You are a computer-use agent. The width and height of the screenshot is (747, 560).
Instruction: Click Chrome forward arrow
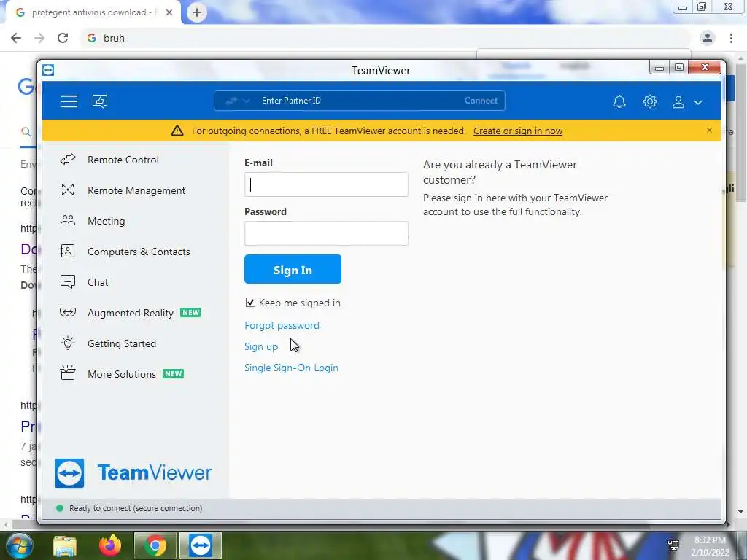point(39,38)
